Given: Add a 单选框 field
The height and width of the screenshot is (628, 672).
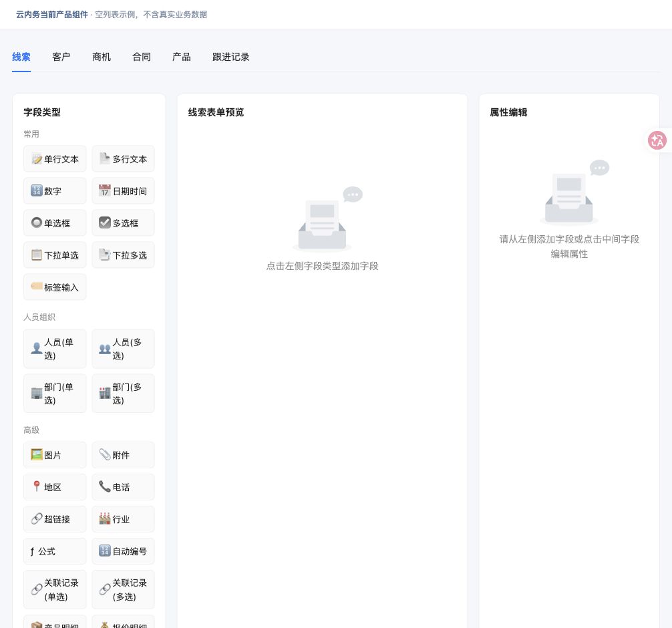Looking at the screenshot, I should pyautogui.click(x=55, y=223).
